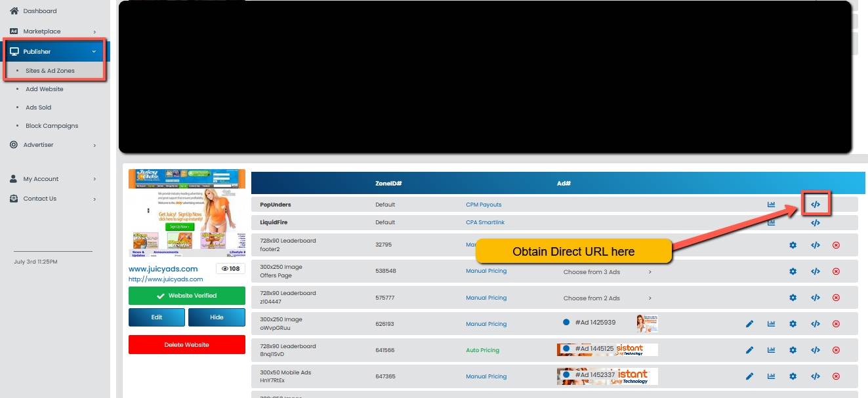This screenshot has height=398, width=868.
Task: Click the red Delete Website button
Action: click(187, 344)
